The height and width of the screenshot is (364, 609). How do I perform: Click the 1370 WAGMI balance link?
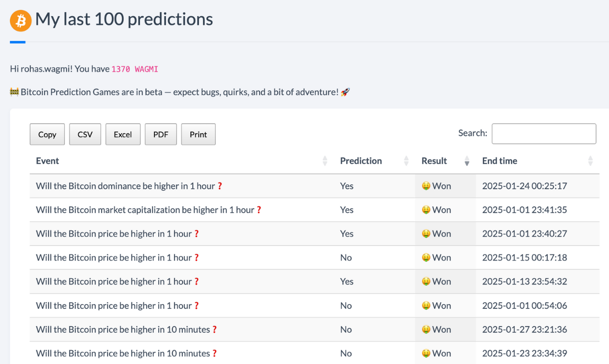pos(134,69)
